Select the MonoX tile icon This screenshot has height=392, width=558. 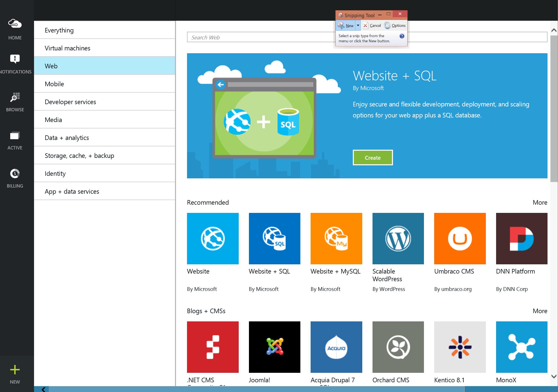522,347
